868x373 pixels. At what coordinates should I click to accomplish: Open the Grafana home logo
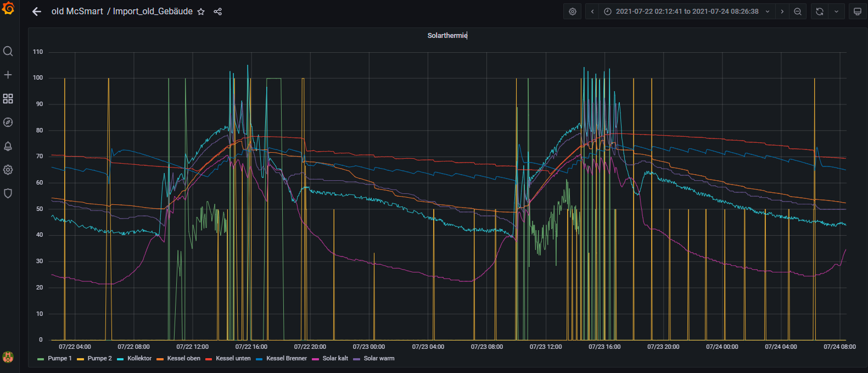click(8, 8)
